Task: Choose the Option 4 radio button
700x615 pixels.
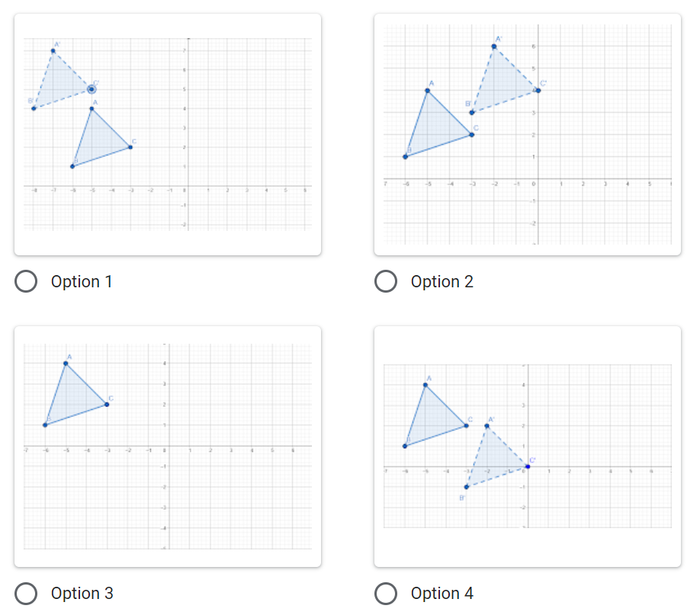Action: [x=386, y=593]
